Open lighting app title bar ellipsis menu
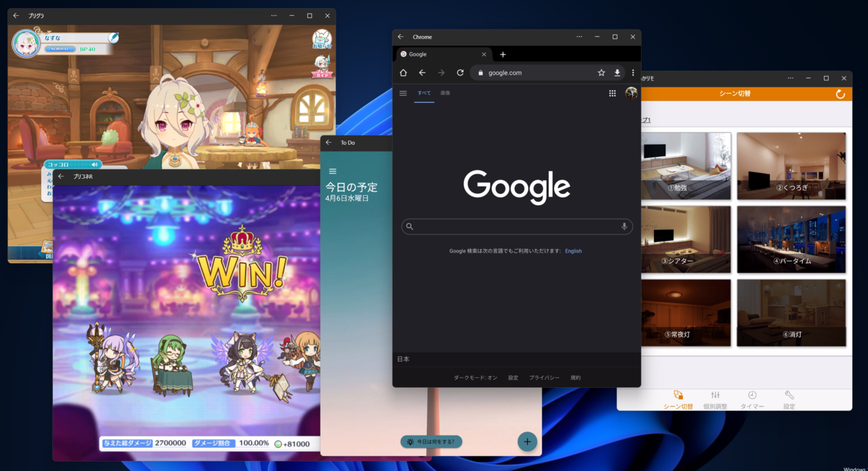Image resolution: width=868 pixels, height=471 pixels. tap(791, 78)
